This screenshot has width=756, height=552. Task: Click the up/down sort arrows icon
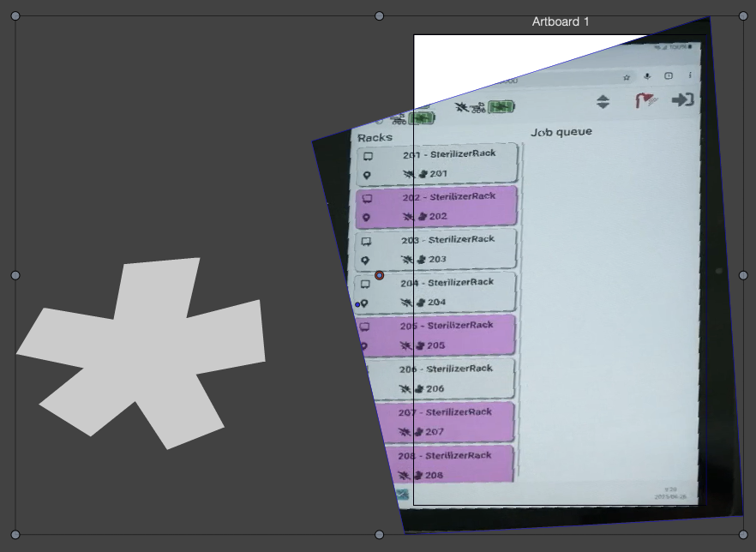tap(603, 101)
